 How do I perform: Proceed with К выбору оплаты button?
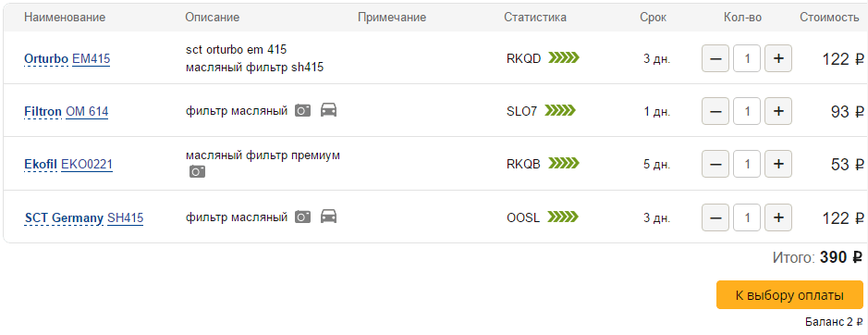point(790,295)
